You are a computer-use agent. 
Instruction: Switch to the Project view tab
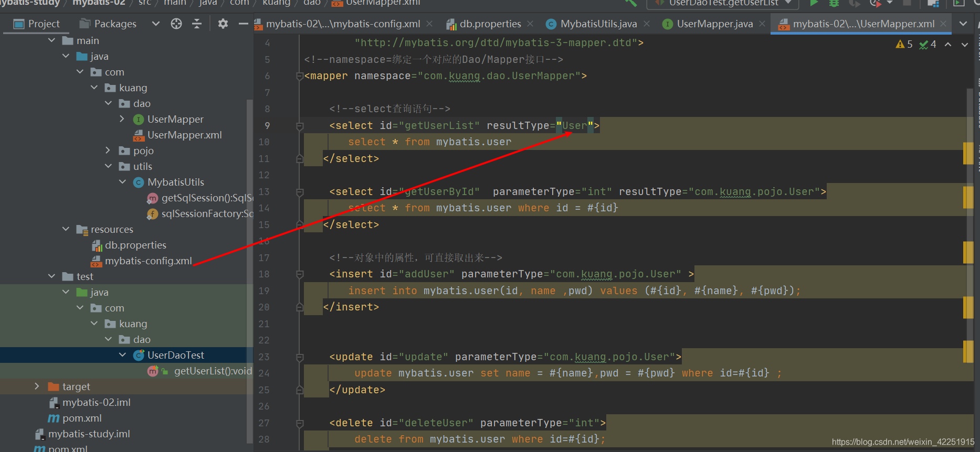coord(37,24)
